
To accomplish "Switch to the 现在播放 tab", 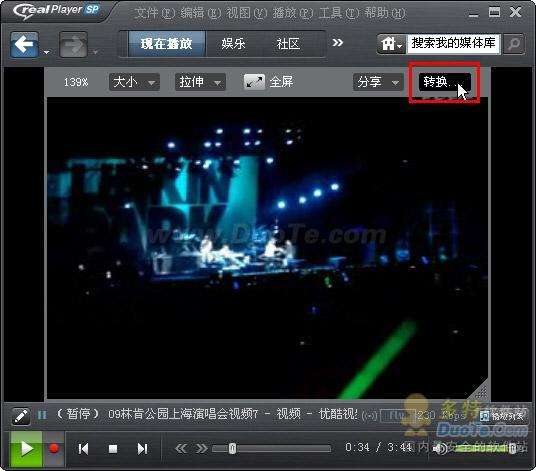I will click(166, 44).
